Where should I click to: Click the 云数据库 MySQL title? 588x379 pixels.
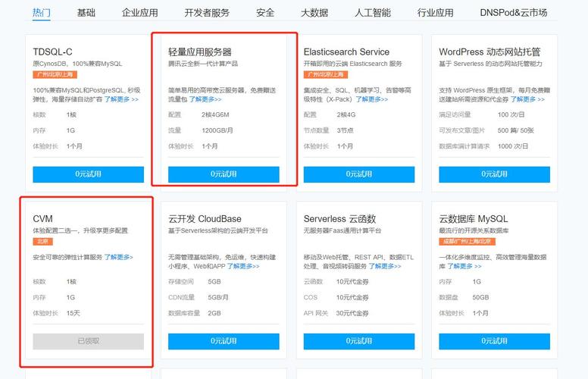coord(474,219)
